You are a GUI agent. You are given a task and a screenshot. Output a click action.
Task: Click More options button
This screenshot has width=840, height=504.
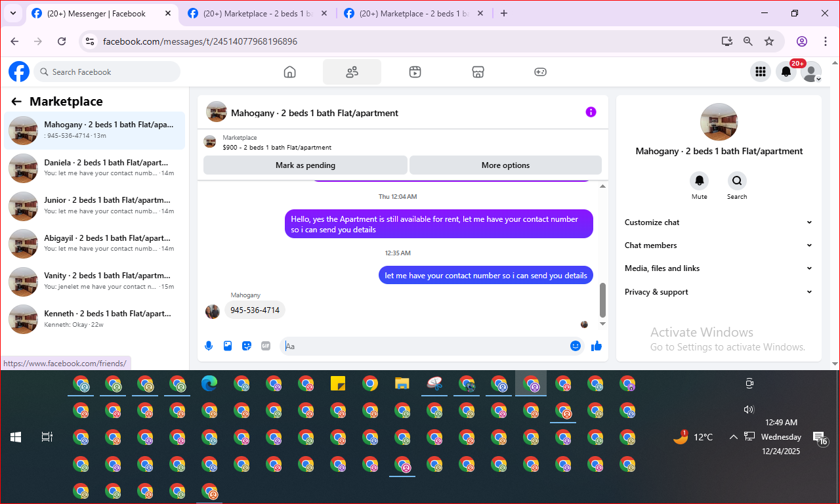tap(505, 165)
